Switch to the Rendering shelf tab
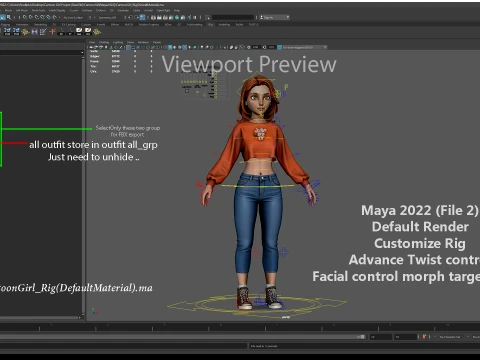This screenshot has width=480, height=360. [x=41, y=25]
